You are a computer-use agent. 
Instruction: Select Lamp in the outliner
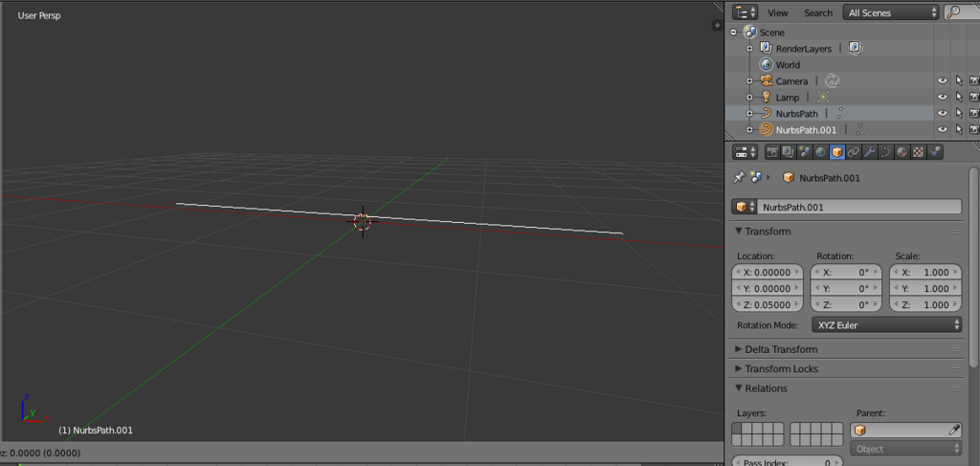pyautogui.click(x=788, y=98)
